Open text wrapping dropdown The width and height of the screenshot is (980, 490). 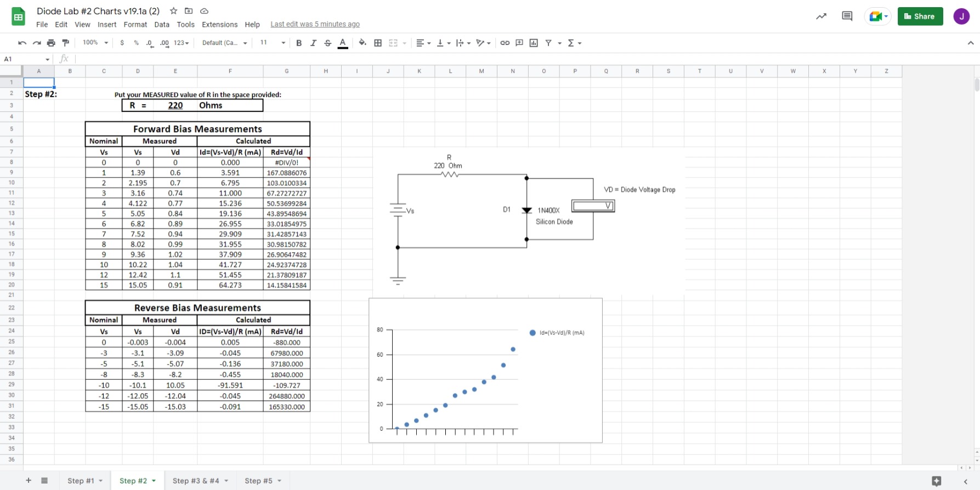click(463, 43)
